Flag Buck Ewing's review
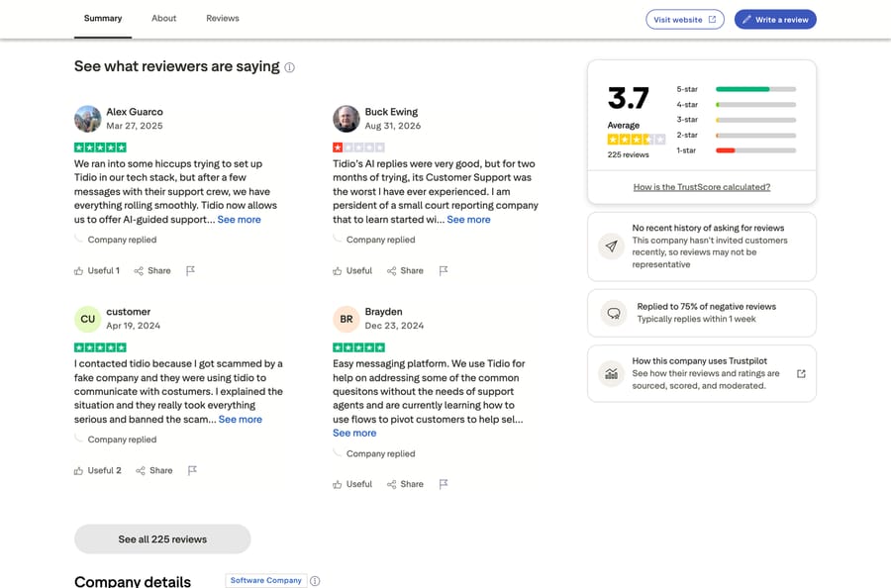 pos(444,270)
